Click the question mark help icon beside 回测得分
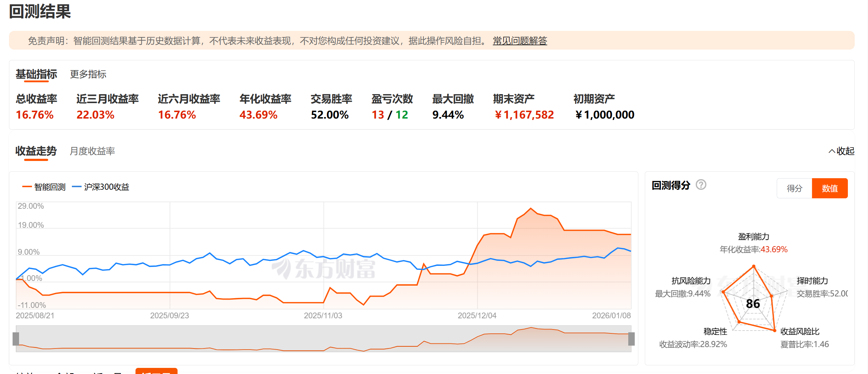The image size is (868, 374). (x=701, y=185)
